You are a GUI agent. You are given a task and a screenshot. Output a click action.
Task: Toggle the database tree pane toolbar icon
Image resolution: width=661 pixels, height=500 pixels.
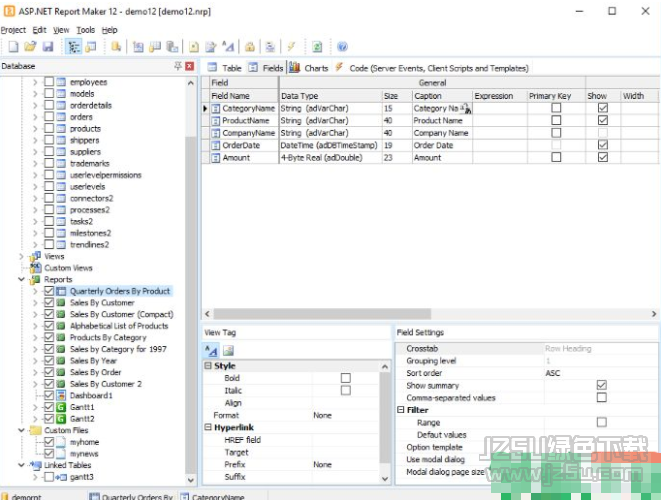click(x=74, y=46)
